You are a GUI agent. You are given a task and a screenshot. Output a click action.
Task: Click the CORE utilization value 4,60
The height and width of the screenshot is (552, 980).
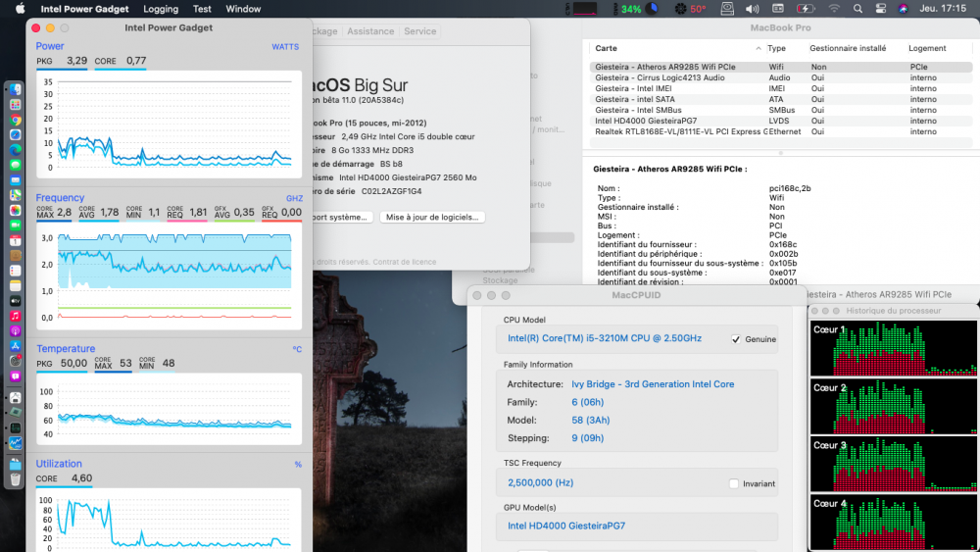point(82,478)
